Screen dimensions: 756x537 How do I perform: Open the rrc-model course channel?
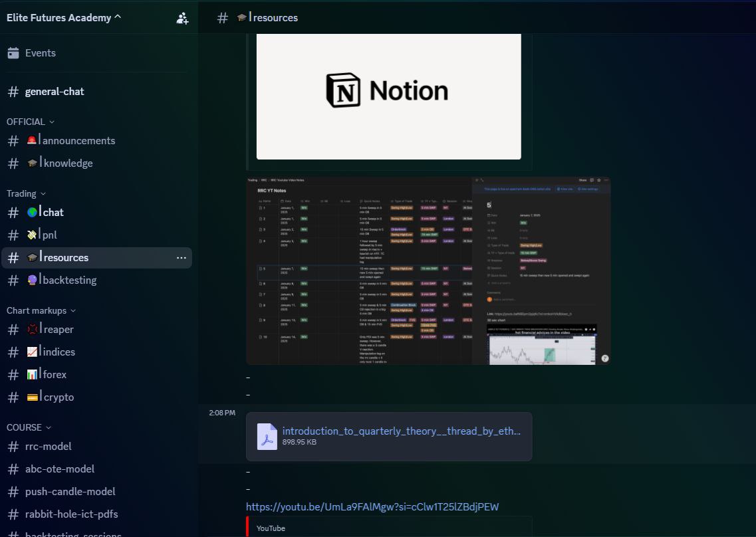tap(48, 447)
